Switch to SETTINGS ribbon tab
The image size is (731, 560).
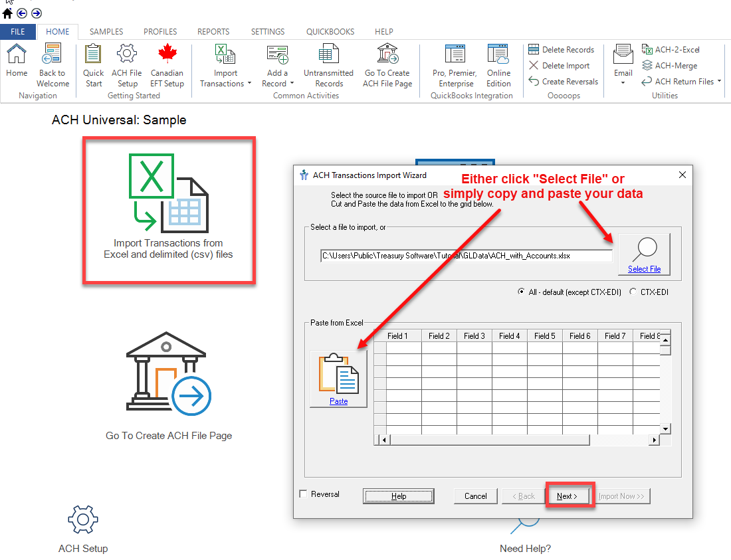pos(268,32)
